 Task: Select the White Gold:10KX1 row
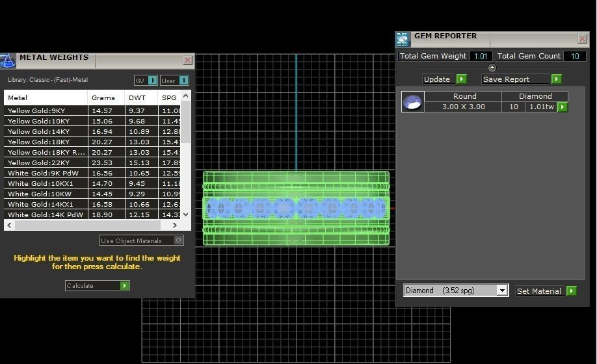pyautogui.click(x=92, y=183)
